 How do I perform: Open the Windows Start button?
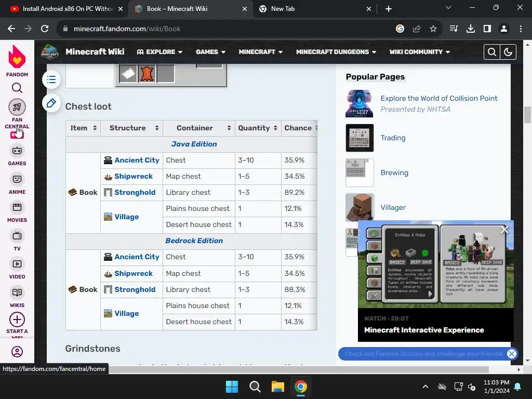coord(232,387)
